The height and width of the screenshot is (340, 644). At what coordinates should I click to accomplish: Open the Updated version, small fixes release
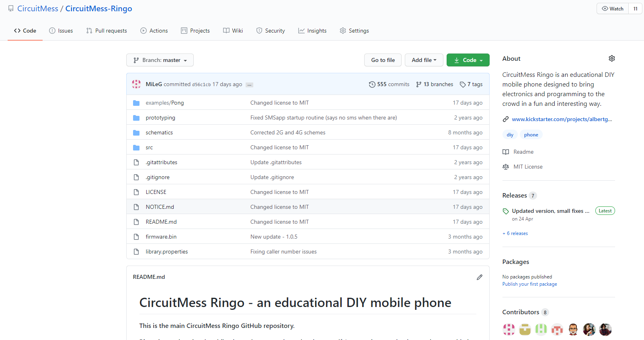(550, 211)
